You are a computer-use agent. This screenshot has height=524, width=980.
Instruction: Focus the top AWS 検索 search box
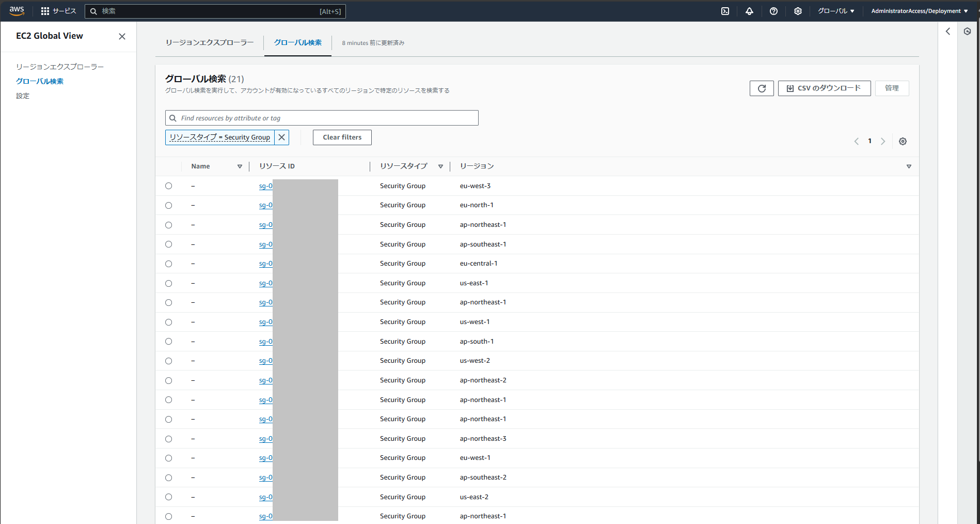215,11
